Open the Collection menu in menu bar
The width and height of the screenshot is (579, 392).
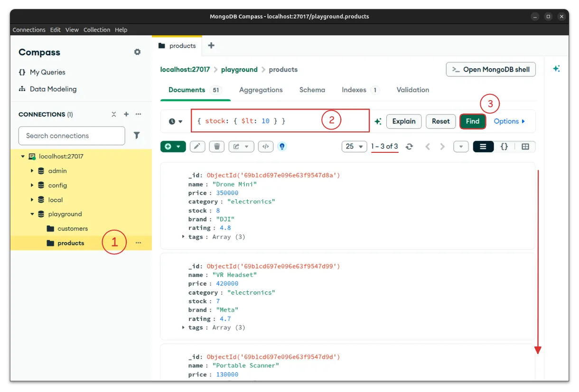click(97, 29)
